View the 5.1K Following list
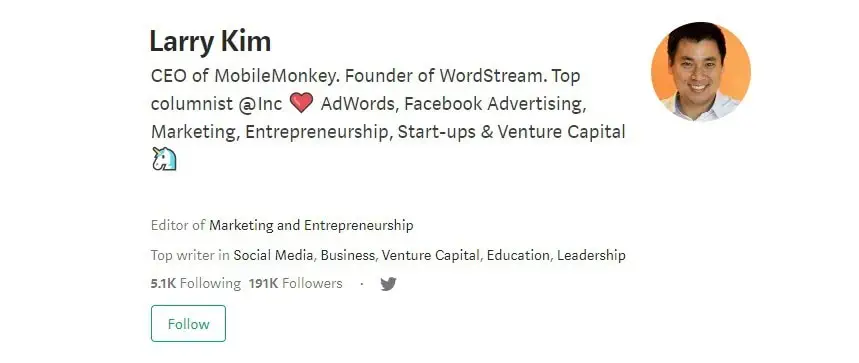The height and width of the screenshot is (363, 859). tap(196, 284)
